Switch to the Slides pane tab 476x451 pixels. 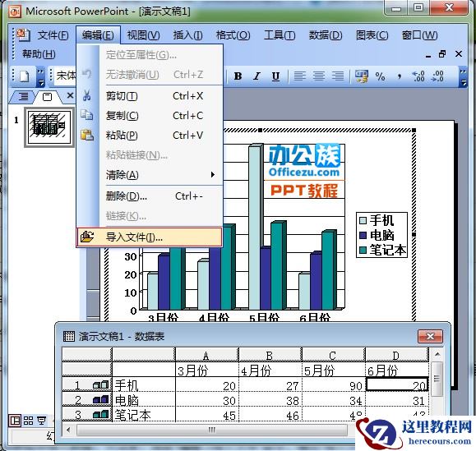pos(48,96)
